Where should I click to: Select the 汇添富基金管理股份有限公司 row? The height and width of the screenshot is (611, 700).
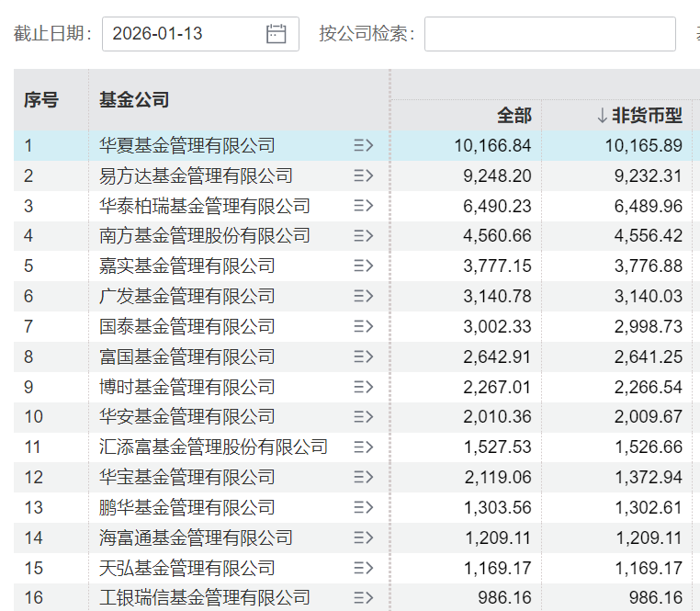tap(213, 447)
